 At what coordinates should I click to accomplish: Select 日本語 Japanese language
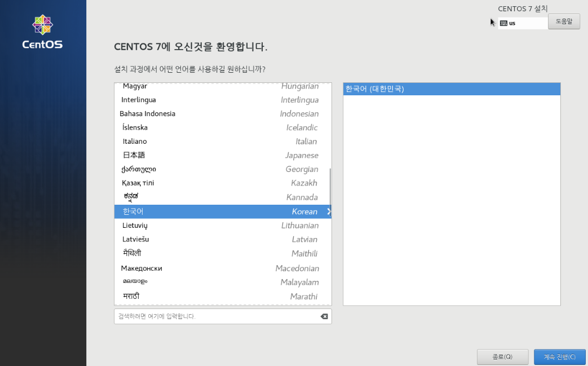[x=223, y=155]
